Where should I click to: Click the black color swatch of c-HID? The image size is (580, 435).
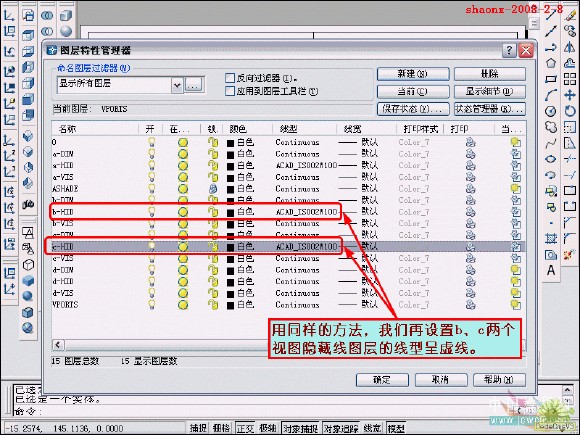click(230, 247)
